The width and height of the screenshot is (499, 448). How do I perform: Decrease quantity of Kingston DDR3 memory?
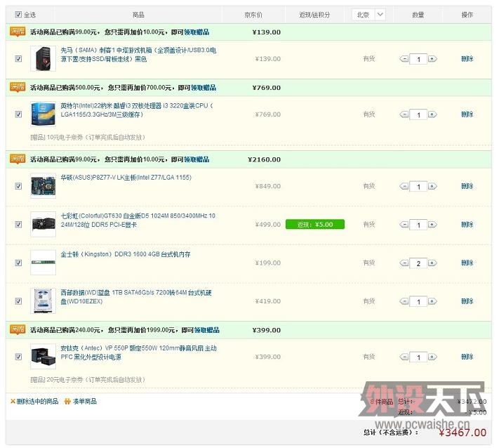coord(404,263)
